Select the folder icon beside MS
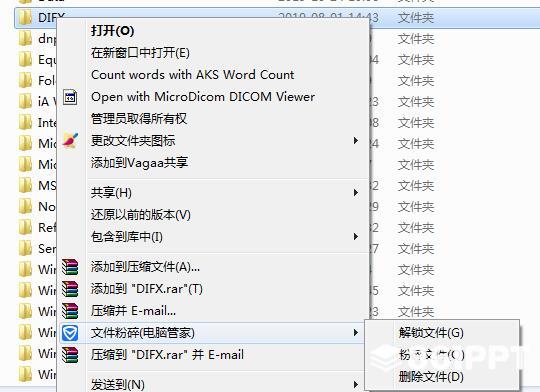 tap(25, 185)
